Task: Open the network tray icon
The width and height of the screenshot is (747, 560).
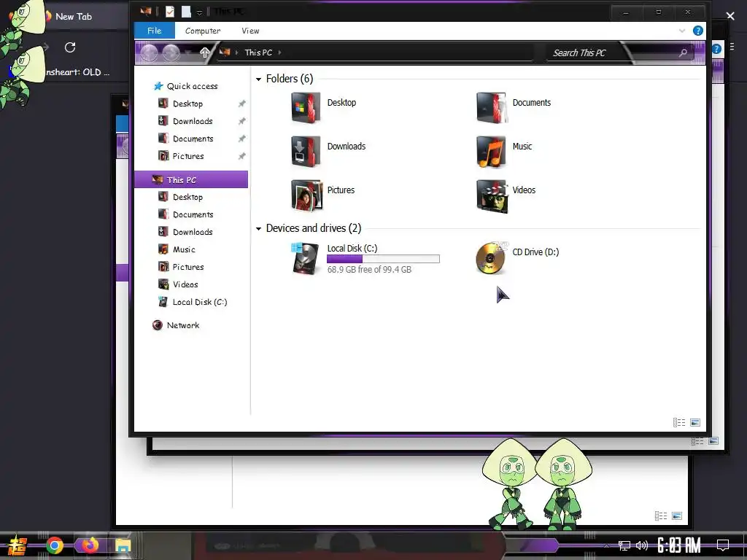Action: pos(624,545)
